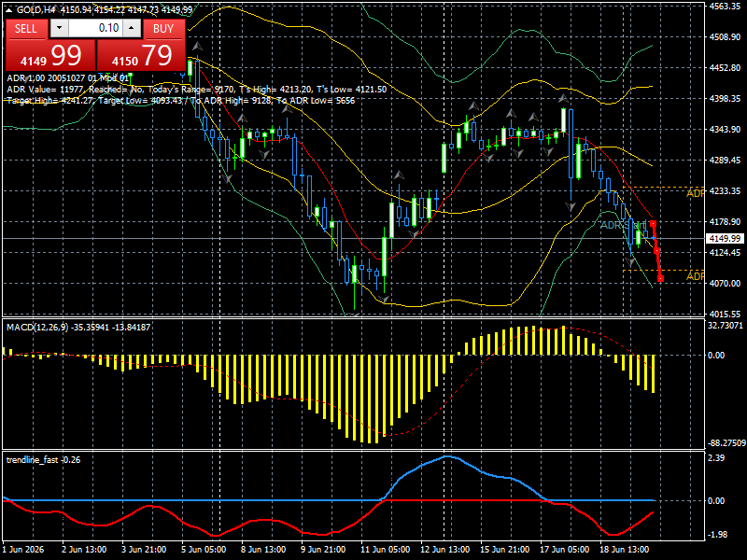Viewport: 747px width, 560px height.
Task: Click the 4070.00 price scale label
Action: point(725,284)
